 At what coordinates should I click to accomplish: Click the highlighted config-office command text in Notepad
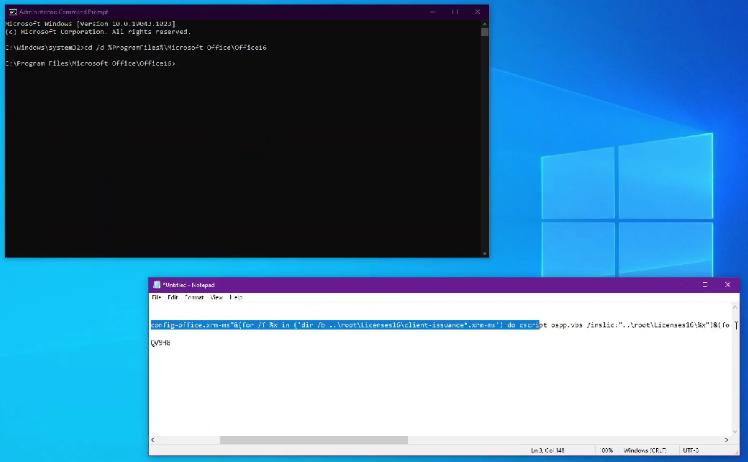345,325
